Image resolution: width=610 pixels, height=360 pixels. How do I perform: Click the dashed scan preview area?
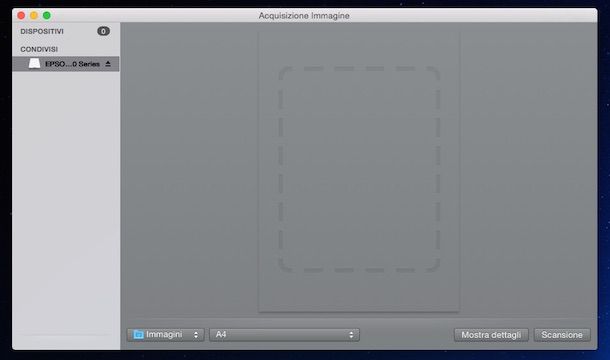pyautogui.click(x=359, y=169)
